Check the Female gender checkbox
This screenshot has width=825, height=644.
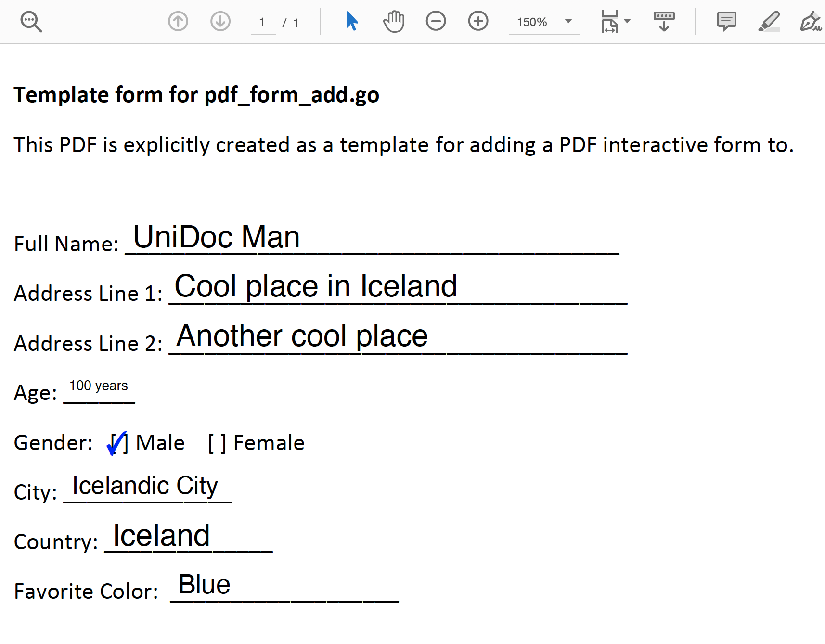pos(217,443)
